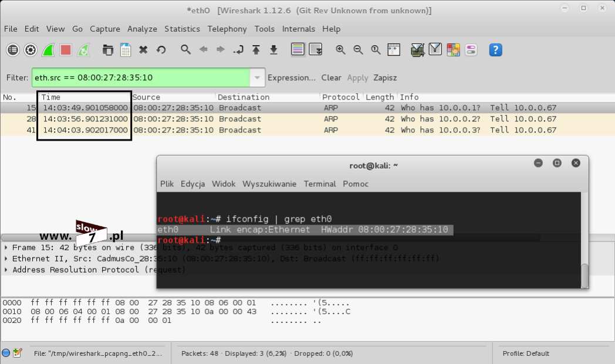Edit coloring rules icon
The height and width of the screenshot is (364, 615).
point(454,50)
